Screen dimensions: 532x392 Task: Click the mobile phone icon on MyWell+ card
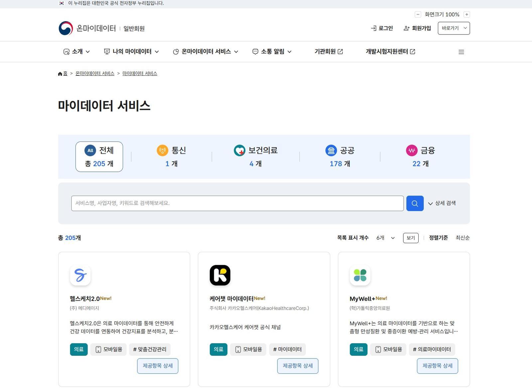tap(378, 349)
